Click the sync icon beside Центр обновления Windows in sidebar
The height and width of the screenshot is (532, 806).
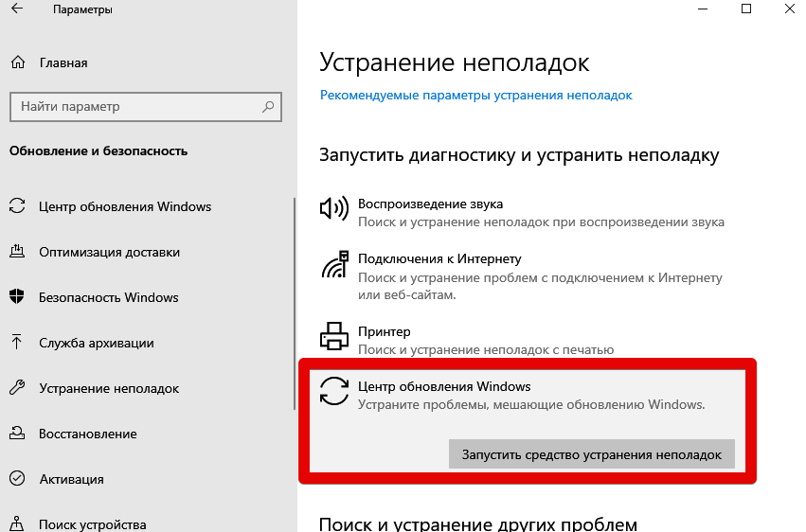[x=17, y=206]
